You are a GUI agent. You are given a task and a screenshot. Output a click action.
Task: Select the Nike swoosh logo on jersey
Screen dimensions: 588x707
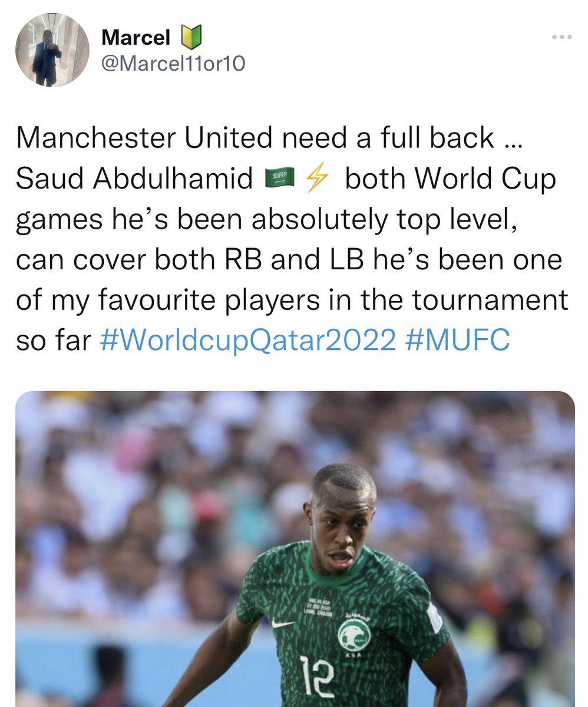pyautogui.click(x=283, y=623)
